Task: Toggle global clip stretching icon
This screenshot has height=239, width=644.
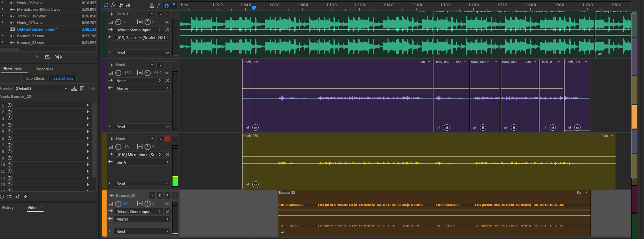Action: pyautogui.click(x=159, y=5)
